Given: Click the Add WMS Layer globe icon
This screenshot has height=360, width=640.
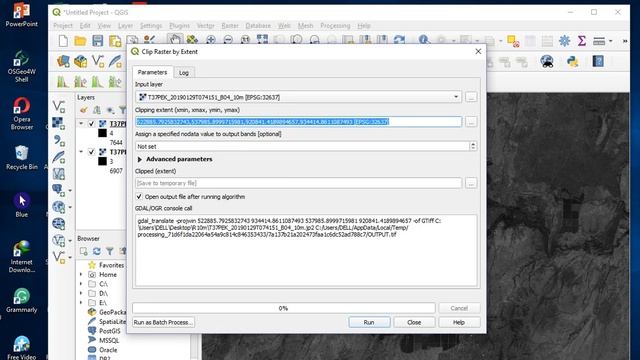Looking at the screenshot, I should (x=59, y=207).
